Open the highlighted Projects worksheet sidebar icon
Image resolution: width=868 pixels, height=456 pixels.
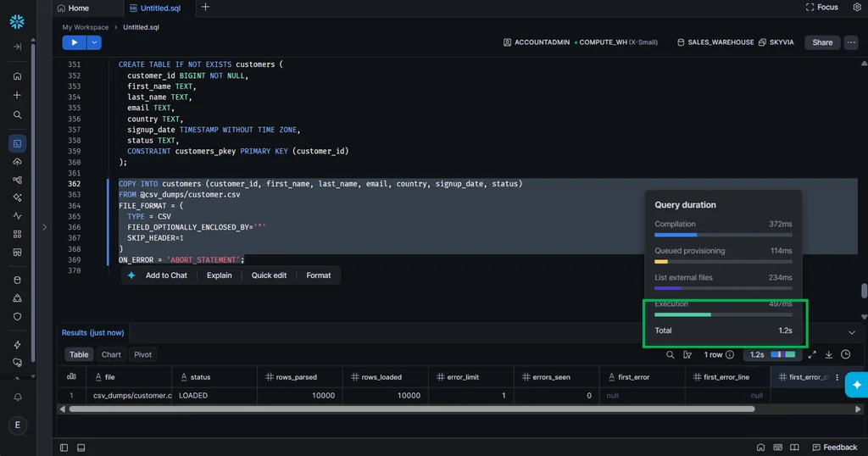pos(17,143)
